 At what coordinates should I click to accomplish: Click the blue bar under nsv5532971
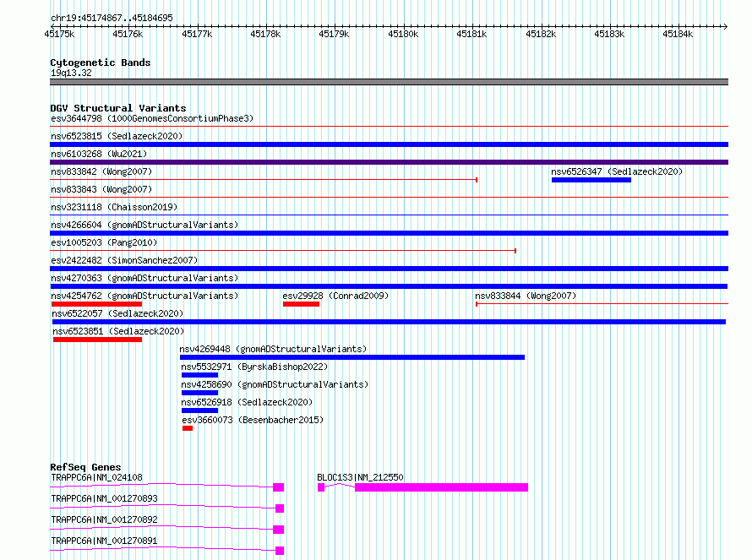(200, 375)
